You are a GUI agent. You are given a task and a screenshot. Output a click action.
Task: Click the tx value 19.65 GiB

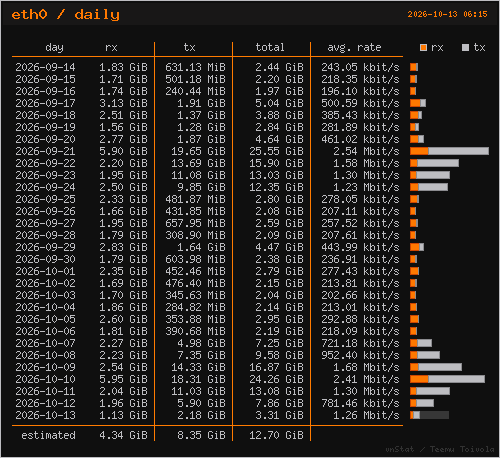[198, 151]
